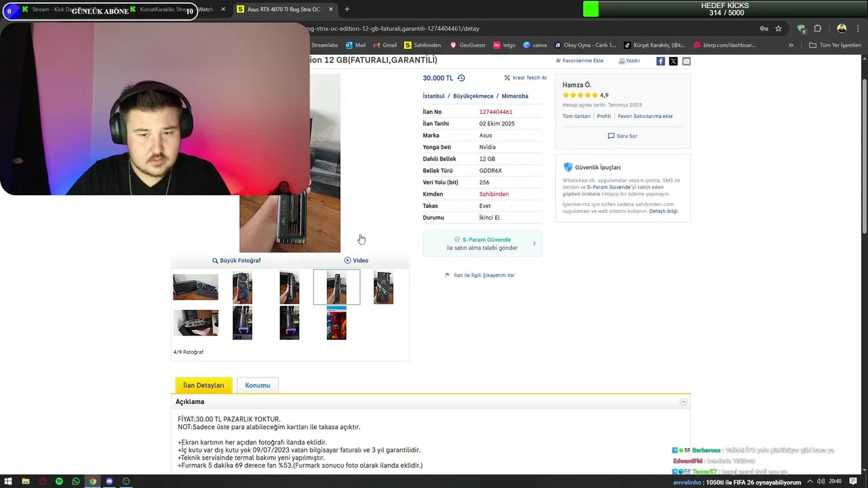Open Discord from taskbar
The height and width of the screenshot is (488, 868).
coord(109,481)
